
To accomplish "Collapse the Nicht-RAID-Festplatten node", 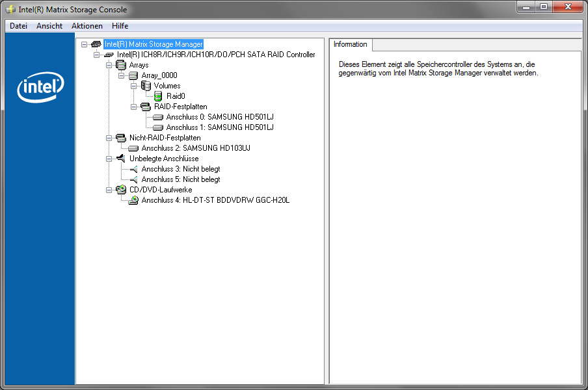I will click(109, 138).
